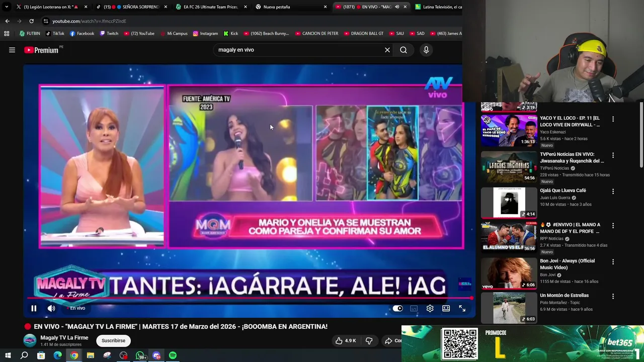Open options for Bon Jovi Always video
Viewport: 644px width, 362px height.
click(613, 262)
